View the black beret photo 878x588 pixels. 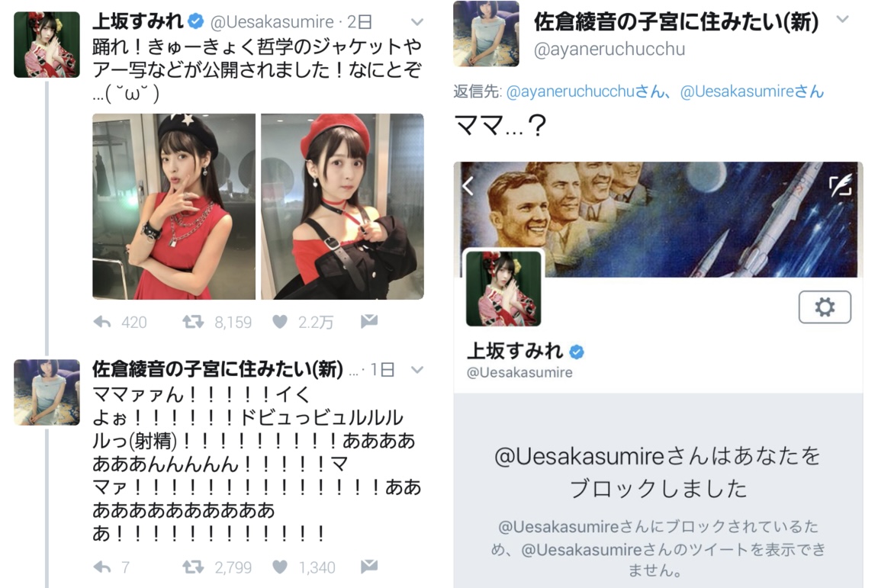174,206
